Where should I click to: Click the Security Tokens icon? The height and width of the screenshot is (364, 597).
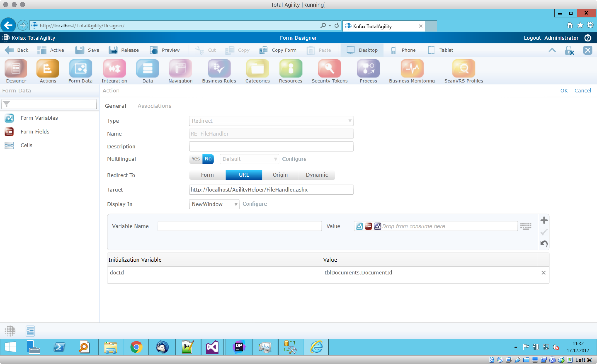pos(329,69)
